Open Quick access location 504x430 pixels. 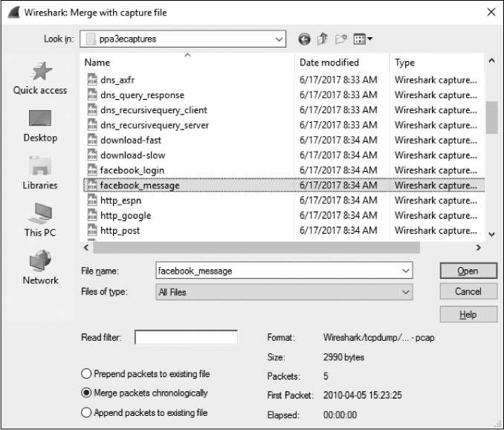coord(40,78)
